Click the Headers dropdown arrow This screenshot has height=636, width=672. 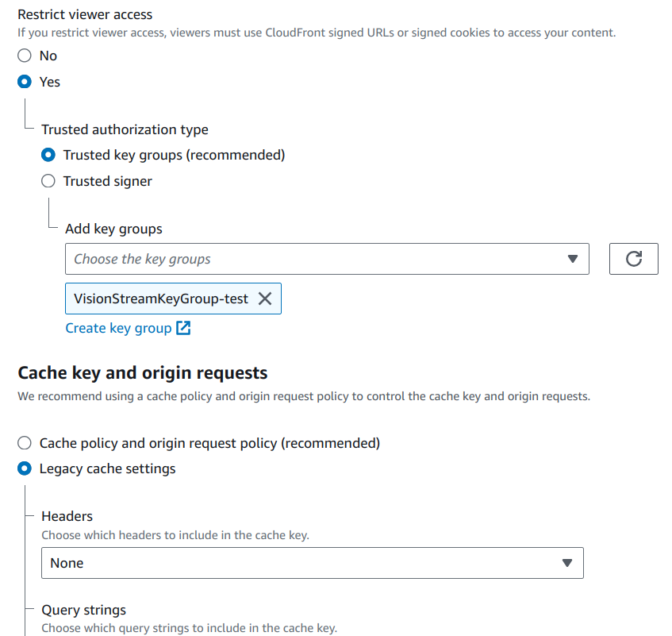click(566, 563)
